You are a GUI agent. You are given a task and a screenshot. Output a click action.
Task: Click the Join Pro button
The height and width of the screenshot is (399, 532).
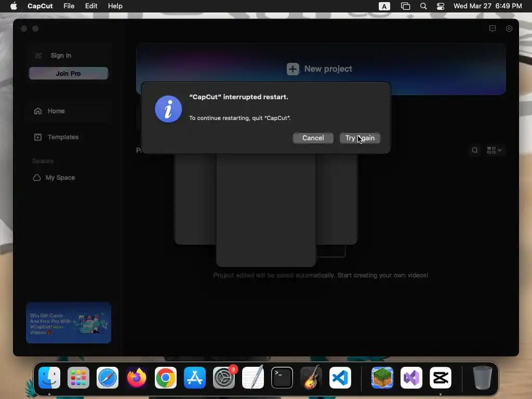(69, 73)
